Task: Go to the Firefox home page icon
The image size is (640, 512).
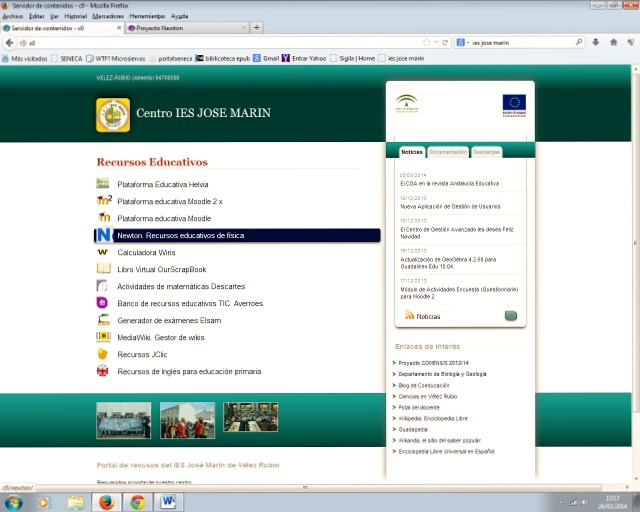Action: (613, 42)
